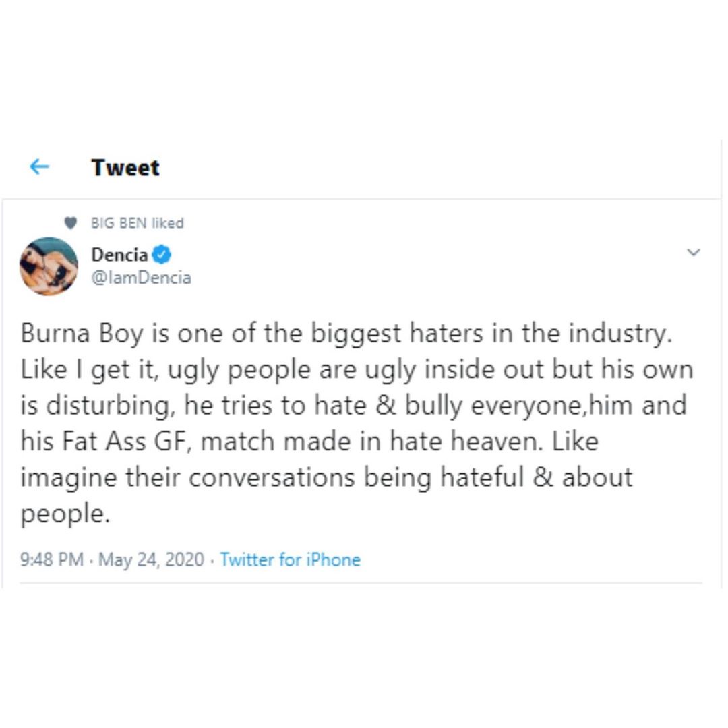Viewport: 728px width, 728px height.
Task: Click the May 24, 2020 date
Action: point(151,559)
